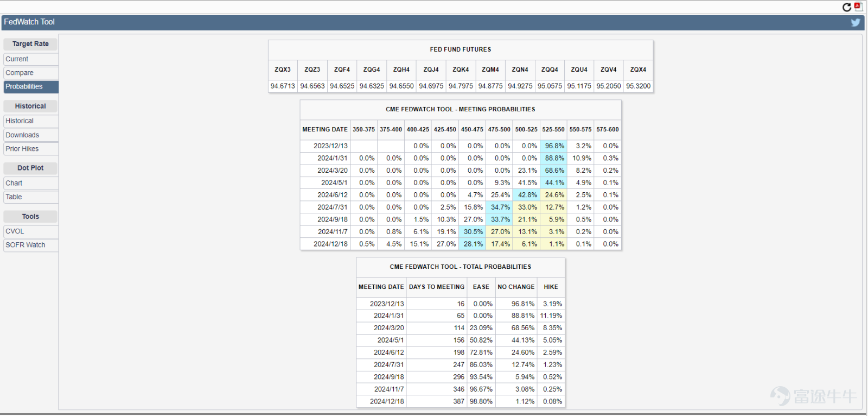Click the ZQK4 futures column header
868x416 pixels.
(x=461, y=70)
